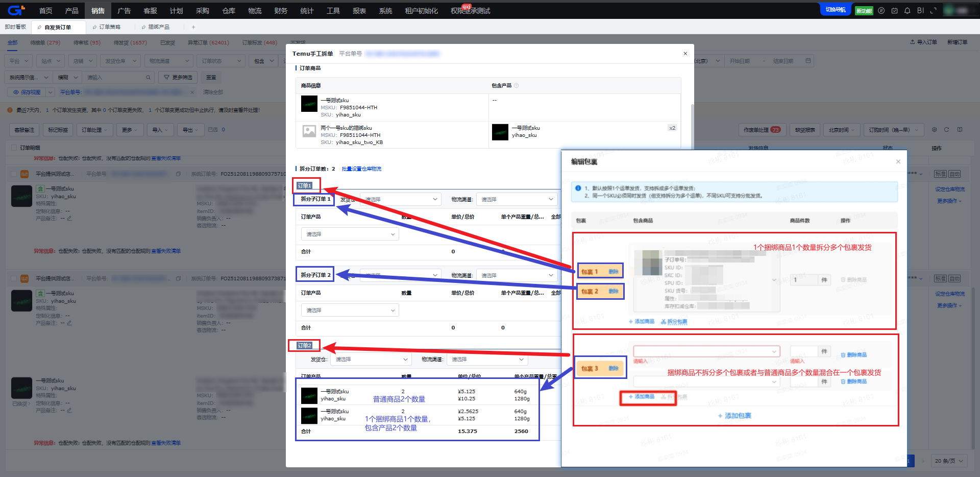Click the 自动 tag in first order row

click(954, 174)
